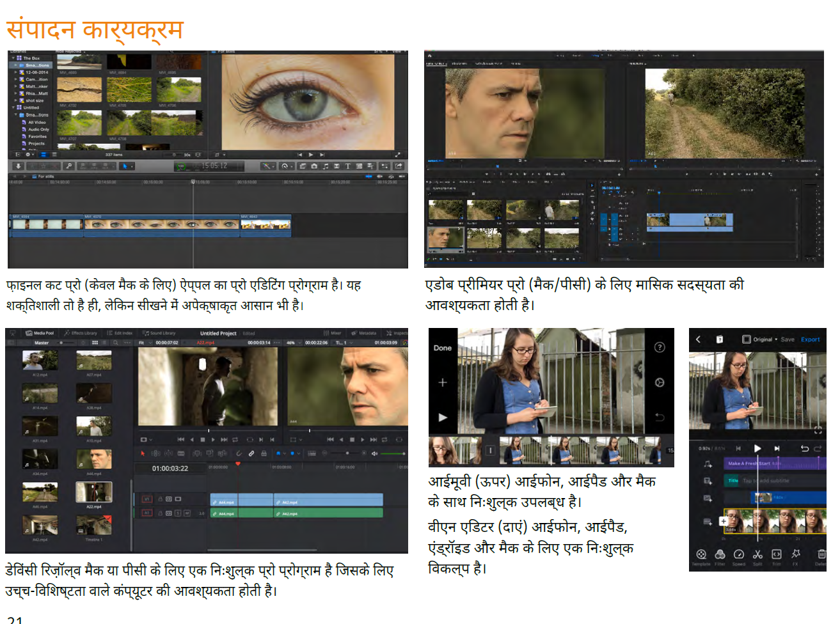Click the Import media arrow in Final Cut Pro
The height and width of the screenshot is (624, 840).
(x=18, y=166)
